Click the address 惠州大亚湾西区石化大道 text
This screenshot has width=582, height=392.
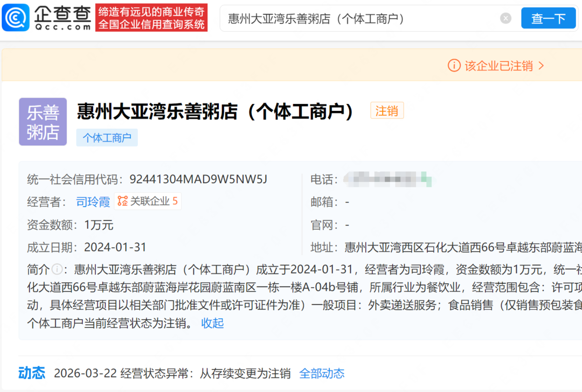[x=462, y=247]
